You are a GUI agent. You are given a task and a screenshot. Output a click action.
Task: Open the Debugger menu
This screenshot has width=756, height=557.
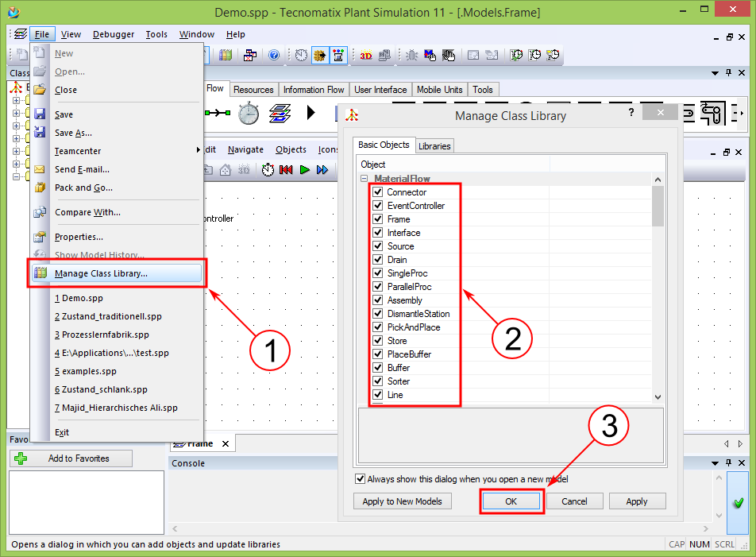114,34
